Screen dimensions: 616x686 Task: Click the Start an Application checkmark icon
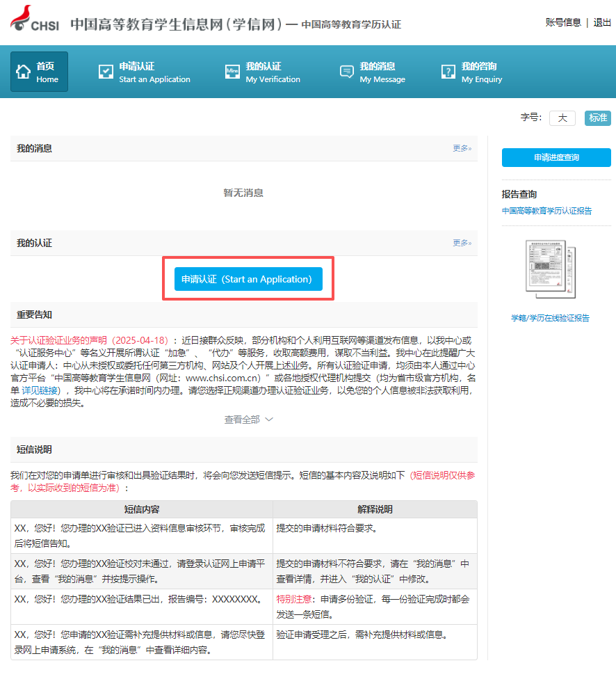[106, 72]
